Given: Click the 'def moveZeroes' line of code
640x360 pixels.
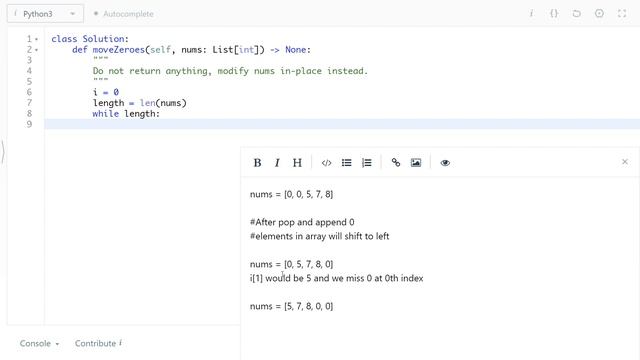Looking at the screenshot, I should (191, 50).
